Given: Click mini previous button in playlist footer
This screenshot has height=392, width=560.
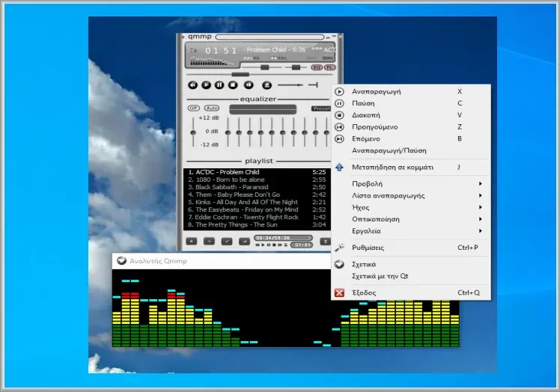Looking at the screenshot, I should 257,245.
